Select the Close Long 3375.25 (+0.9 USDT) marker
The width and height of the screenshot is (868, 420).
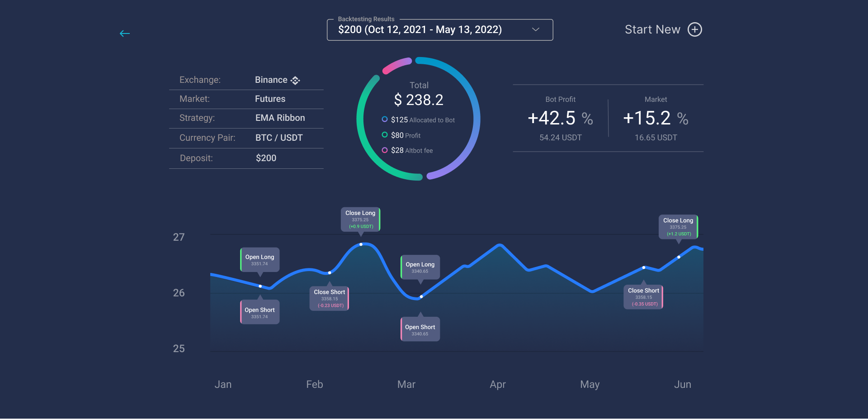point(360,220)
